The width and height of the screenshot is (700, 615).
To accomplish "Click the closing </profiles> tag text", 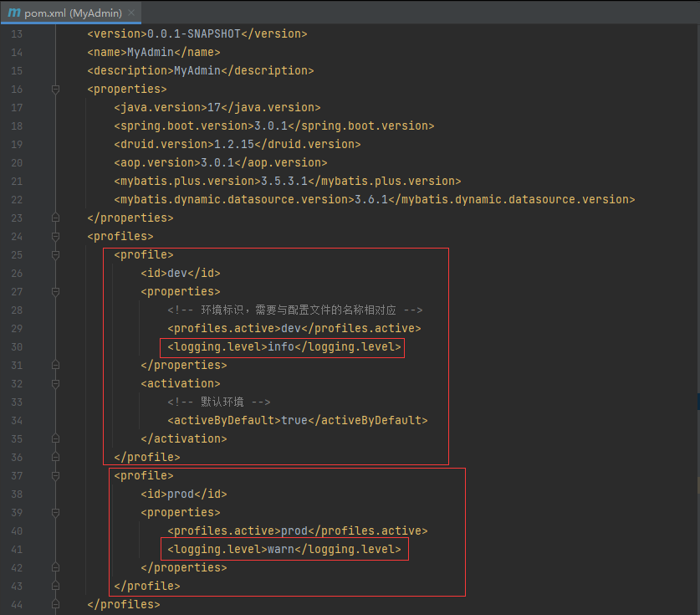I will [x=124, y=604].
